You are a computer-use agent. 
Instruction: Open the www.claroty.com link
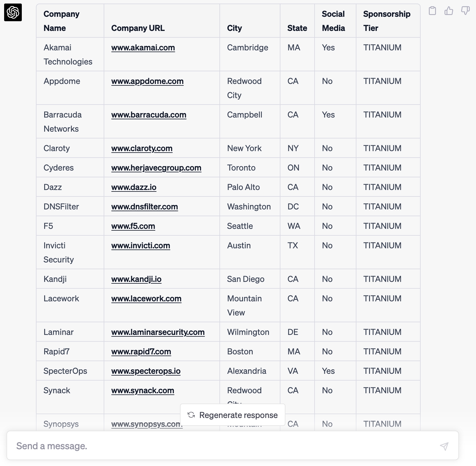click(x=142, y=148)
